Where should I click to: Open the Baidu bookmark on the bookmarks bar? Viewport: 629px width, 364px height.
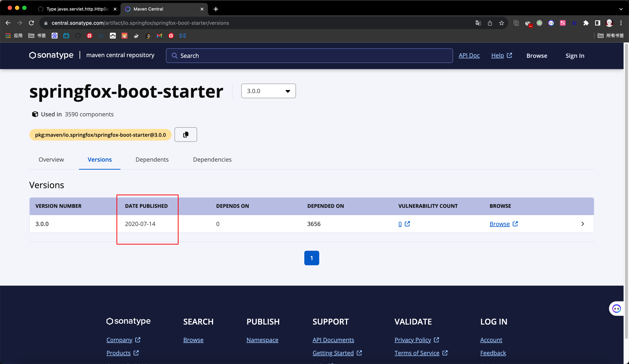point(54,36)
